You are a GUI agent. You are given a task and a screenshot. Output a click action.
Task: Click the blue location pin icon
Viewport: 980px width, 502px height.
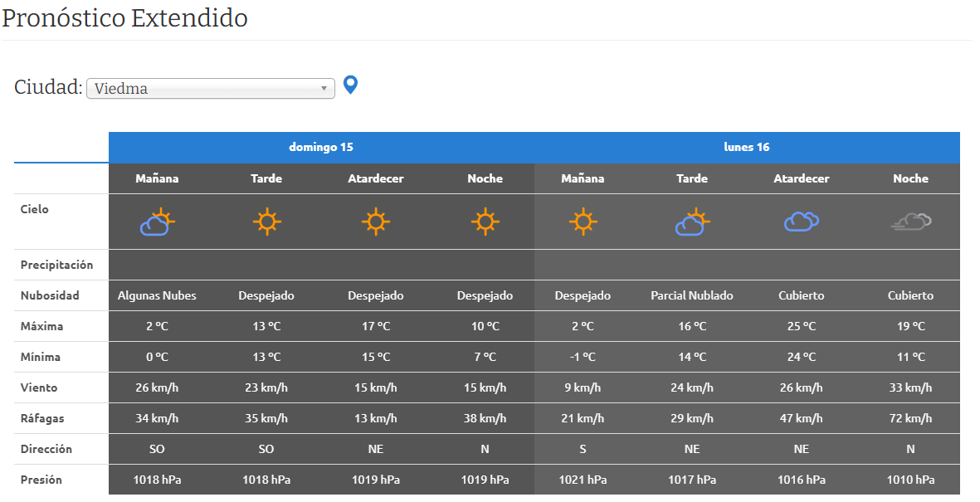(351, 85)
